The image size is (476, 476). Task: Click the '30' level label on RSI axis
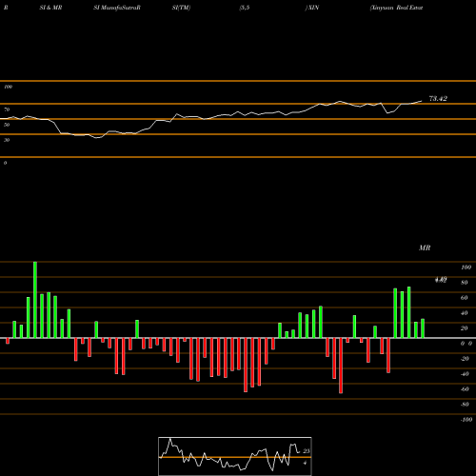[7, 140]
